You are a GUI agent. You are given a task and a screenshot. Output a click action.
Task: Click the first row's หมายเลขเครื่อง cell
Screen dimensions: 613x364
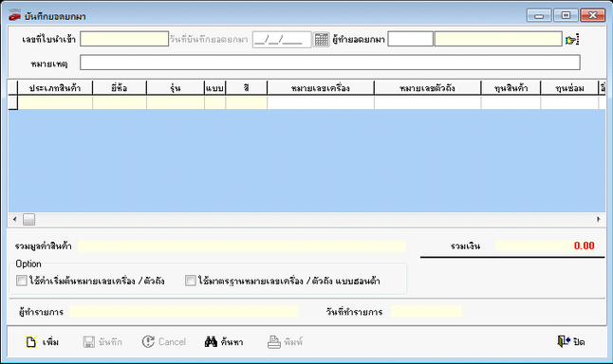point(321,102)
